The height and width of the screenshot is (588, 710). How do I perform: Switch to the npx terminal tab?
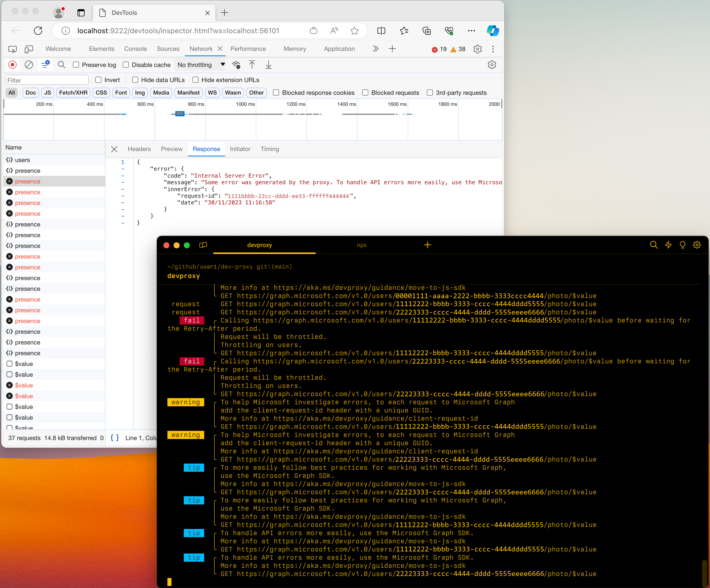click(361, 245)
